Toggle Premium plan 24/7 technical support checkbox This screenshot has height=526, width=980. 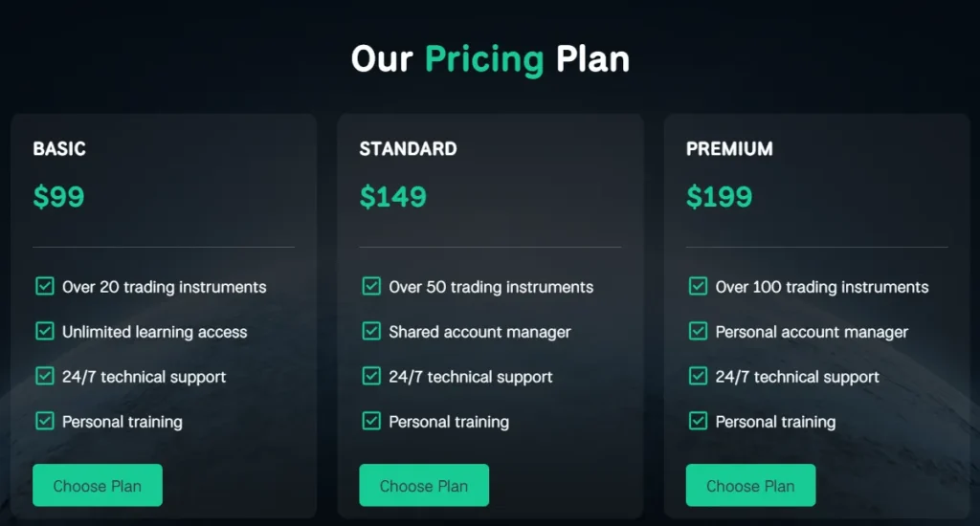(x=699, y=376)
